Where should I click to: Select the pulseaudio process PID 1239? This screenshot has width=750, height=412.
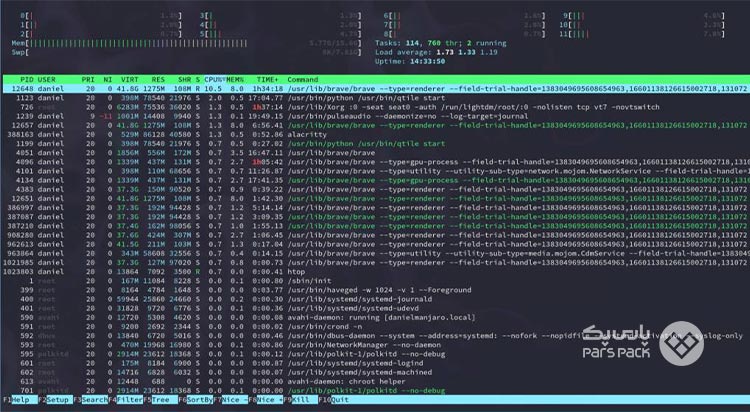tap(376, 116)
